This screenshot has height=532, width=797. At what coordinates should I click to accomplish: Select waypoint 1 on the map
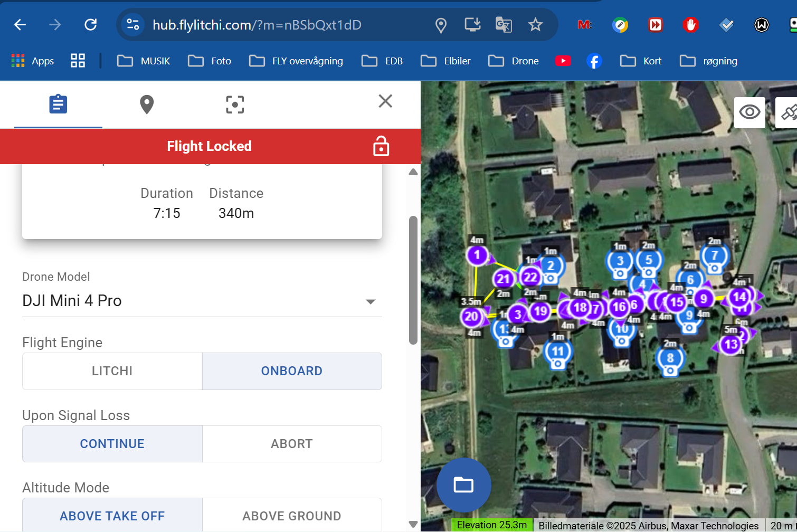click(x=477, y=255)
